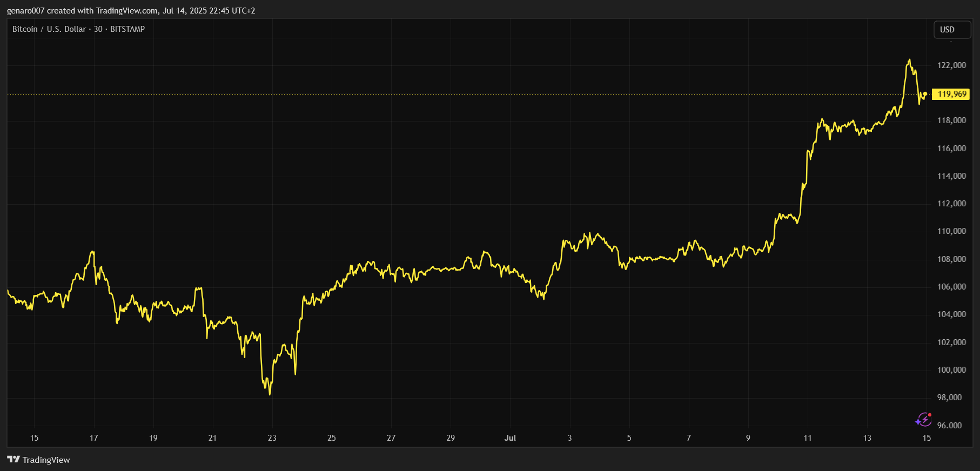Open the TradingView link text

point(46,460)
